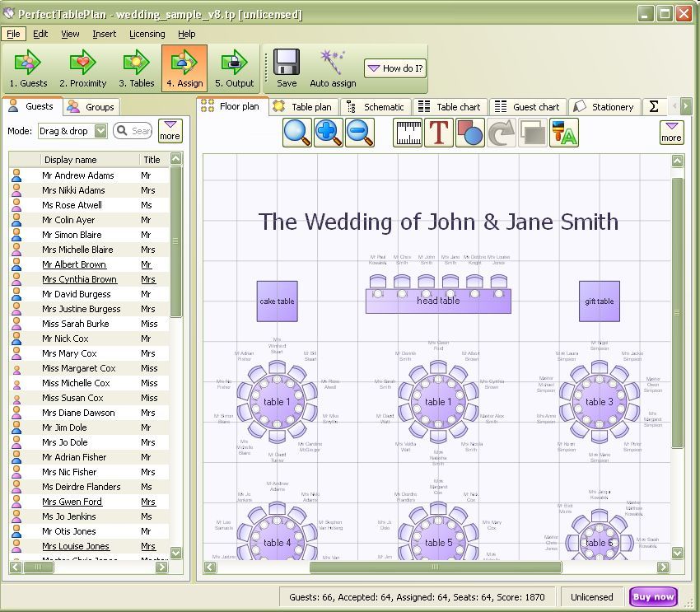Image resolution: width=700 pixels, height=612 pixels.
Task: Open the Mode drag & drop dropdown
Action: point(72,131)
